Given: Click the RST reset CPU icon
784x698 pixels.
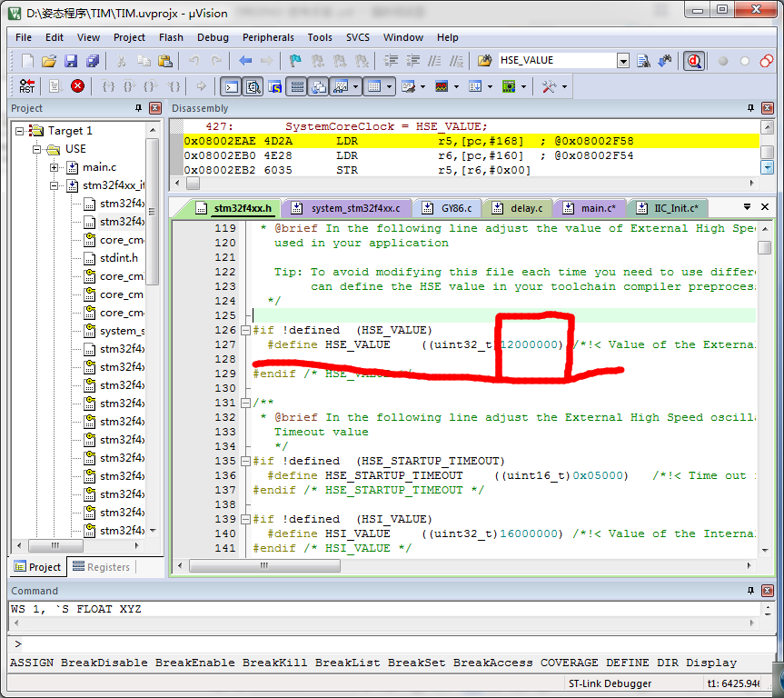Looking at the screenshot, I should coord(26,86).
